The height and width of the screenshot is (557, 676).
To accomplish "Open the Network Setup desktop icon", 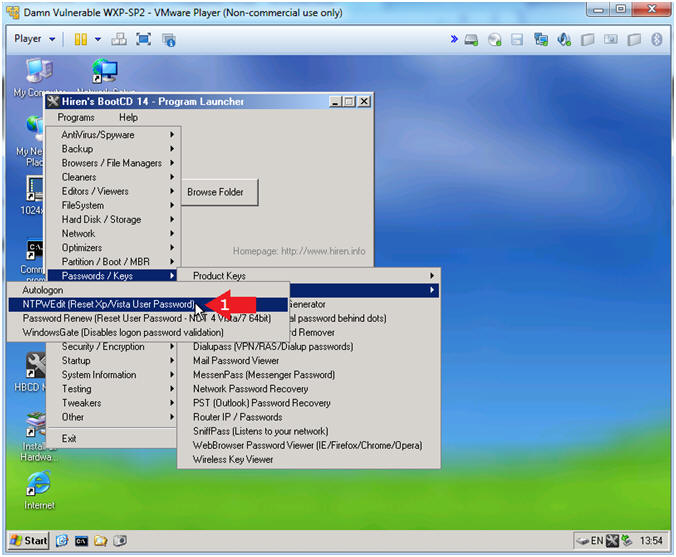I will tap(105, 71).
